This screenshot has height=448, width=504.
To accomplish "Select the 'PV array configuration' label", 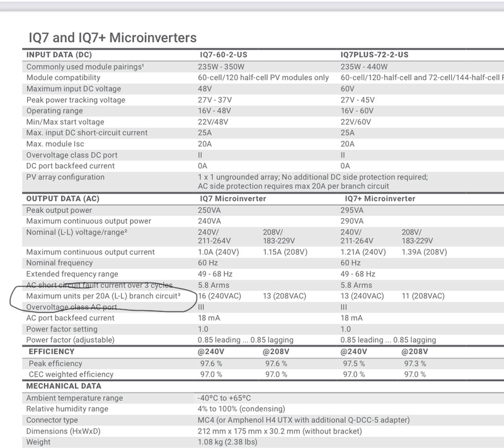I will (66, 177).
